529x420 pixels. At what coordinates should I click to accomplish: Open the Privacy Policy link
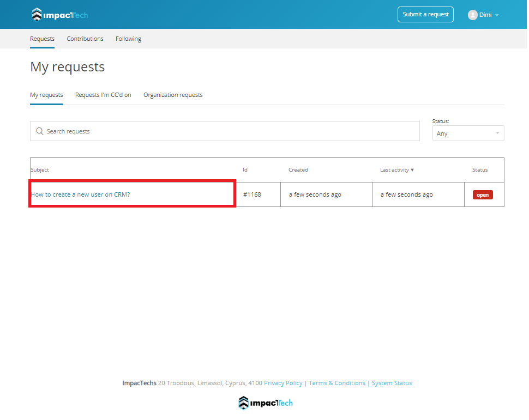pos(283,383)
